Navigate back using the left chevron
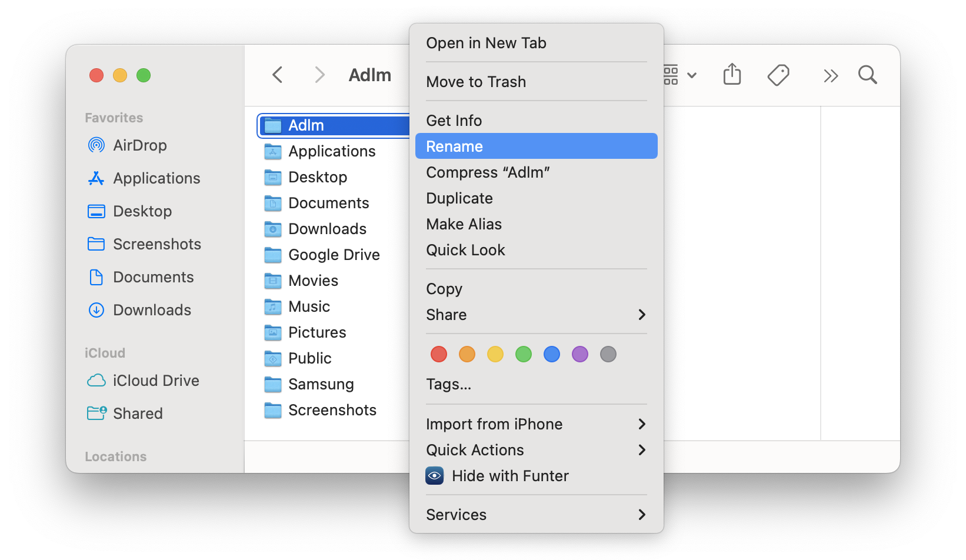The width and height of the screenshot is (966, 560). [x=277, y=75]
